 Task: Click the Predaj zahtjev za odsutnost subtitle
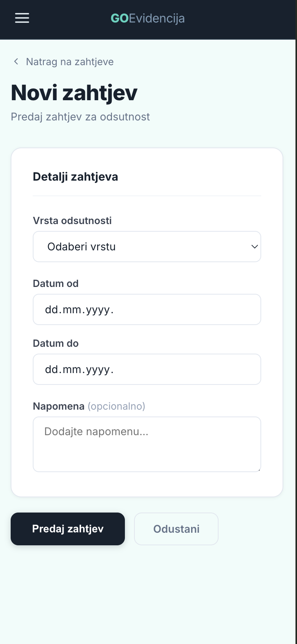[x=80, y=117]
